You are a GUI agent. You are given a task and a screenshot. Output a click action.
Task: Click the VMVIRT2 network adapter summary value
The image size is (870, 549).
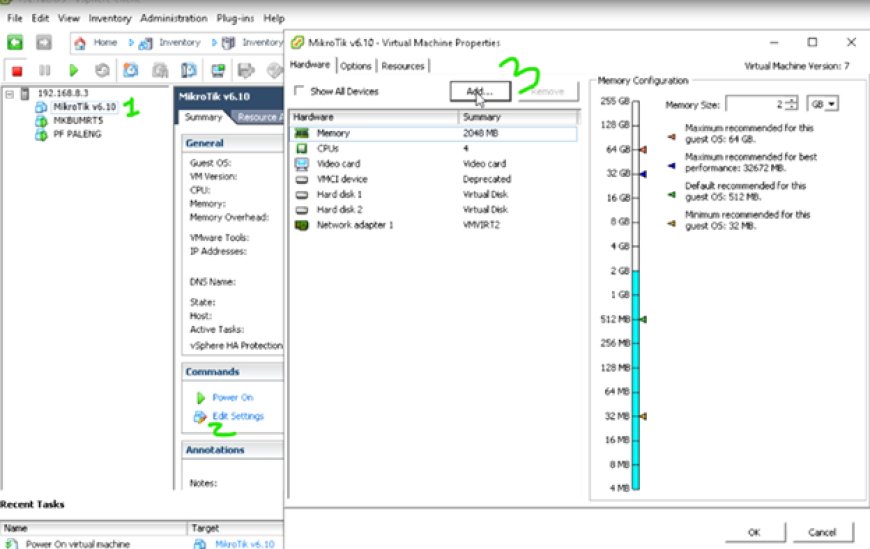(482, 225)
